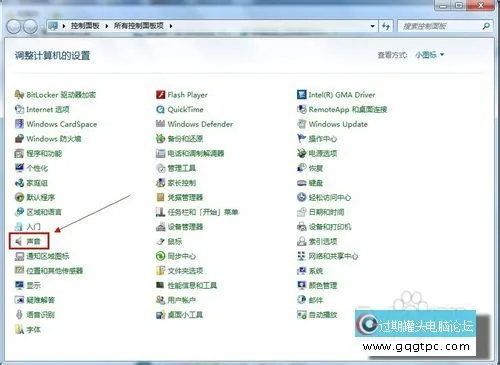Click the address bar refresh button
This screenshot has width=500, height=365.
point(386,26)
